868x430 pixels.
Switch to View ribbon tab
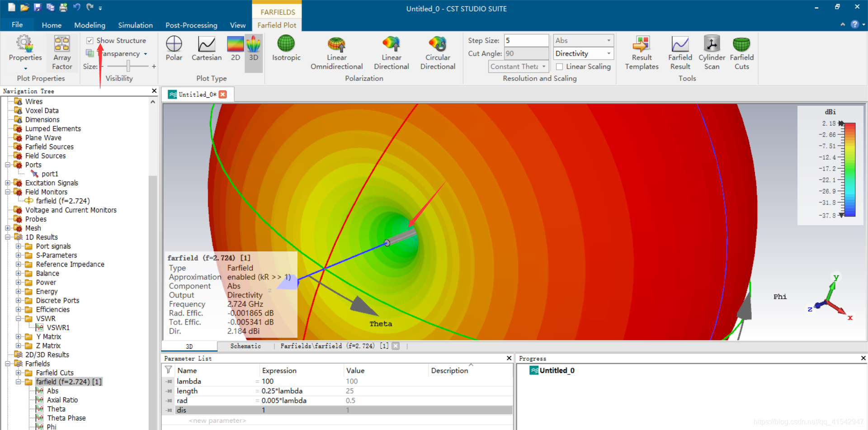click(238, 25)
